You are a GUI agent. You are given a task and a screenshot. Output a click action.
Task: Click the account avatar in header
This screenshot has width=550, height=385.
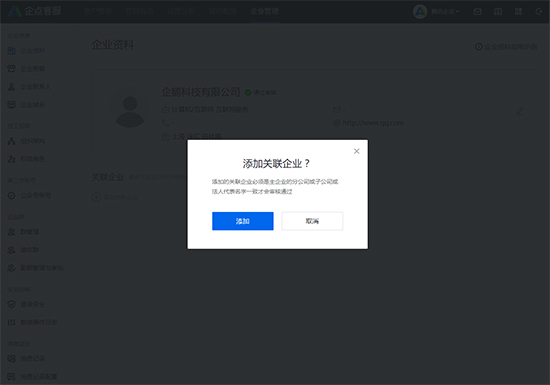click(x=420, y=12)
